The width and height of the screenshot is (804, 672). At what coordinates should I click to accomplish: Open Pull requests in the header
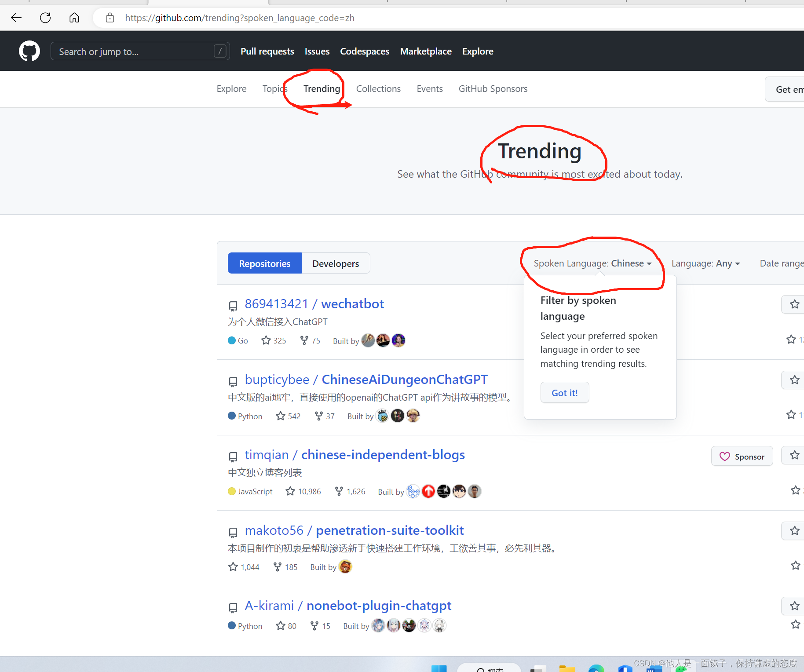[x=267, y=51]
